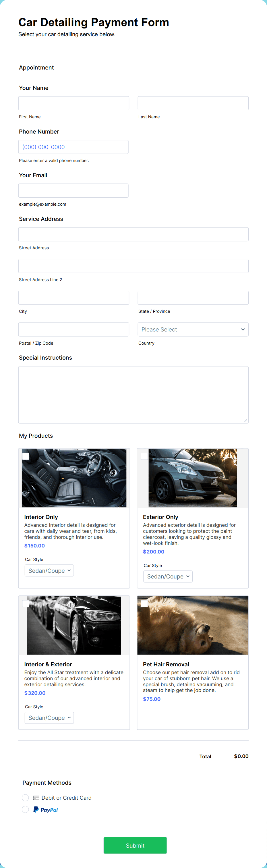Open the Country Please Select dropdown
267x868 pixels.
pos(193,329)
